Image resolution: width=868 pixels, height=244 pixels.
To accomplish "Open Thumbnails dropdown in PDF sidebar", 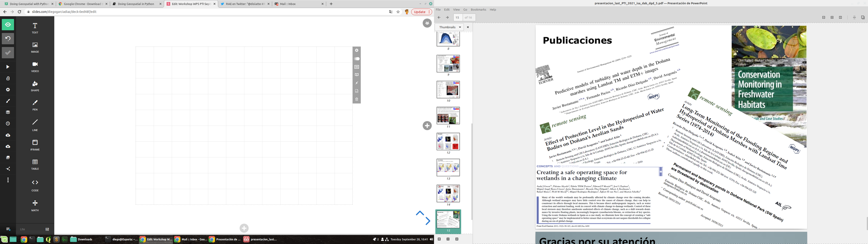I will (450, 27).
